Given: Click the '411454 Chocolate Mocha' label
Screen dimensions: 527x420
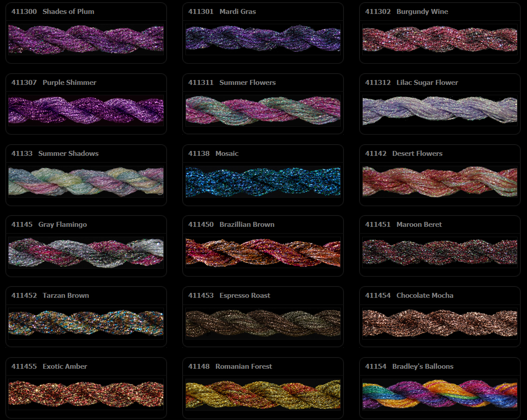Looking at the screenshot, I should (x=409, y=295).
